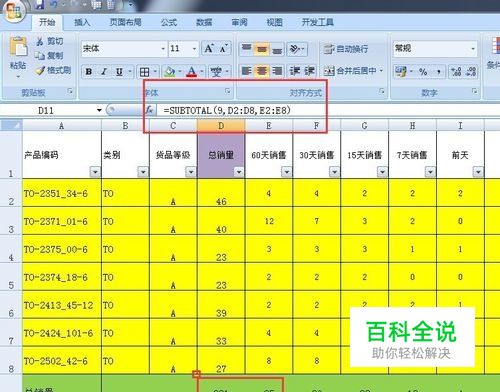Open the 页面布局 ribbon tab

126,22
